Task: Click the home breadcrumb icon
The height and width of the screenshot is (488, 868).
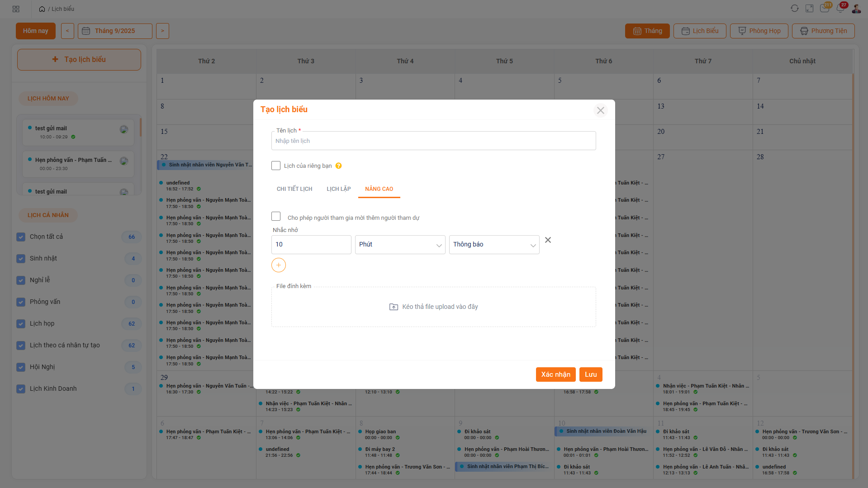Action: tap(42, 9)
